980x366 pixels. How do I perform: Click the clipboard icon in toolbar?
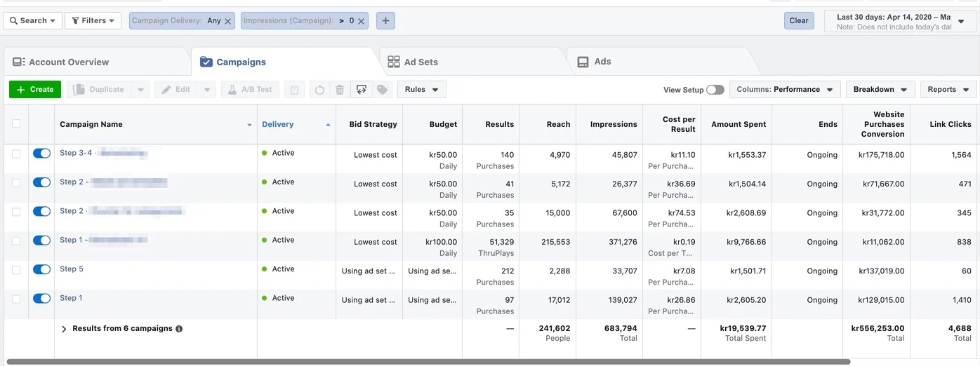coord(294,90)
